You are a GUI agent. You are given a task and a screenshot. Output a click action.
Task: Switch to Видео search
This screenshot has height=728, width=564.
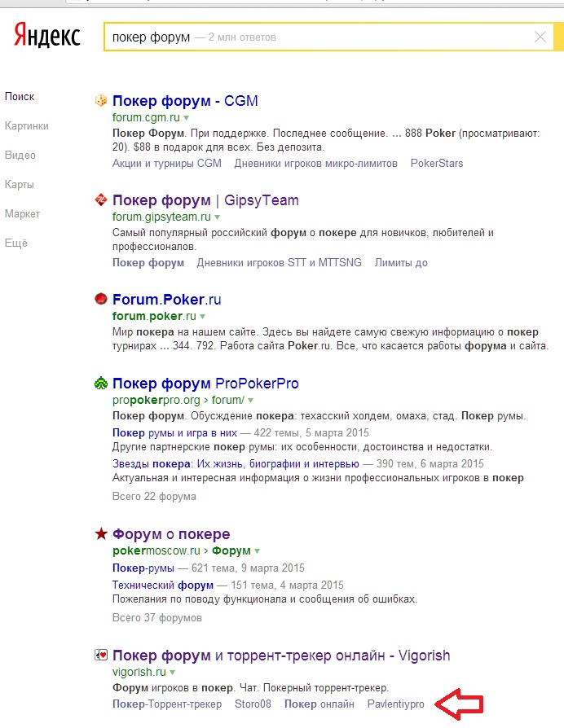pyautogui.click(x=20, y=155)
